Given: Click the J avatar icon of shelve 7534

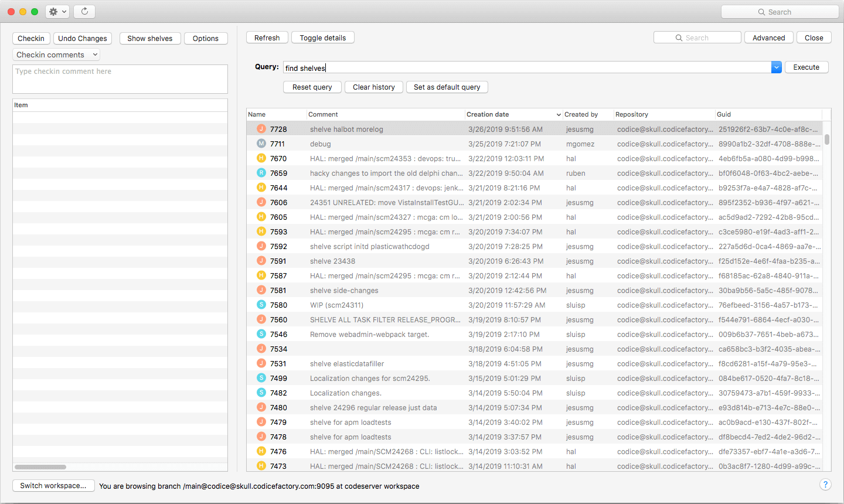Looking at the screenshot, I should (261, 349).
